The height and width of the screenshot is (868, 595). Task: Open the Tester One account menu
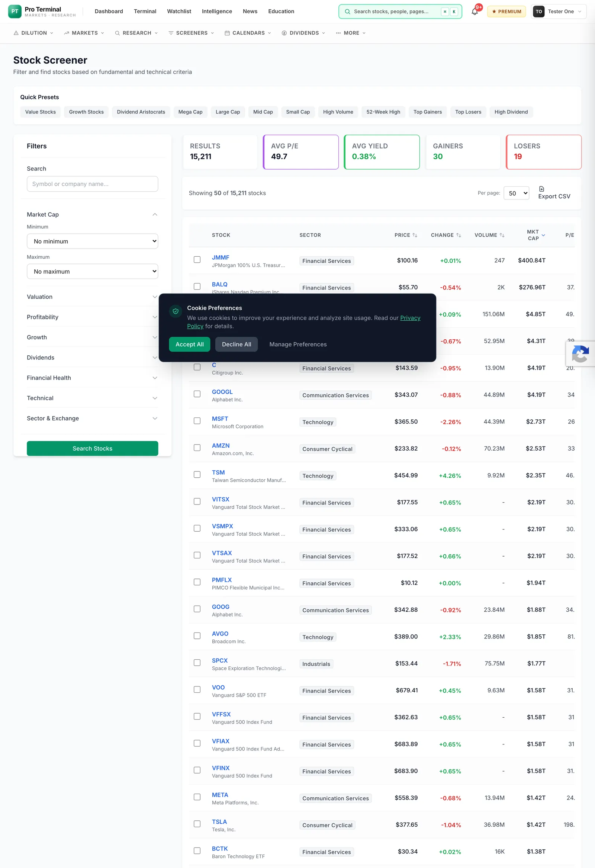[x=559, y=12]
